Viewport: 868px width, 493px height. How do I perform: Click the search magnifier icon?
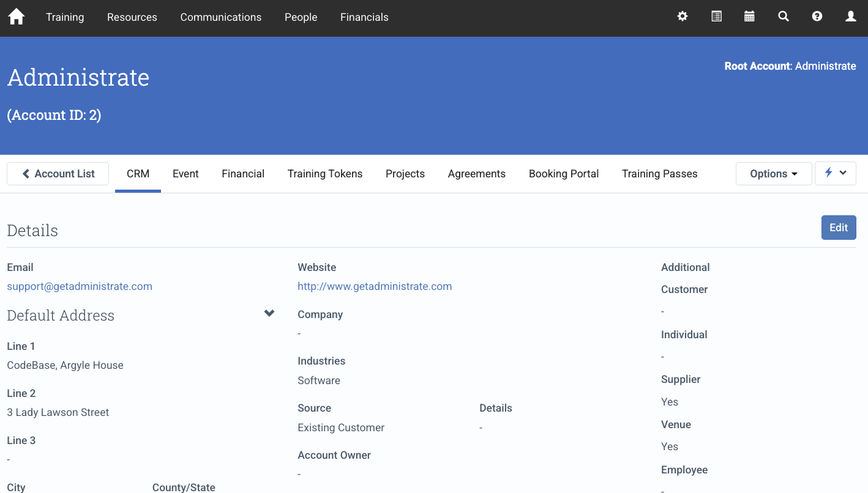784,17
